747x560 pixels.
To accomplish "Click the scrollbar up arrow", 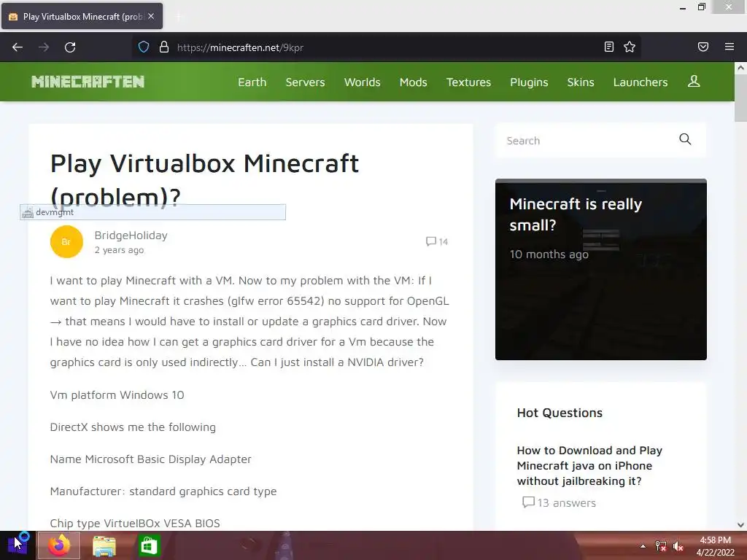I will (740, 68).
